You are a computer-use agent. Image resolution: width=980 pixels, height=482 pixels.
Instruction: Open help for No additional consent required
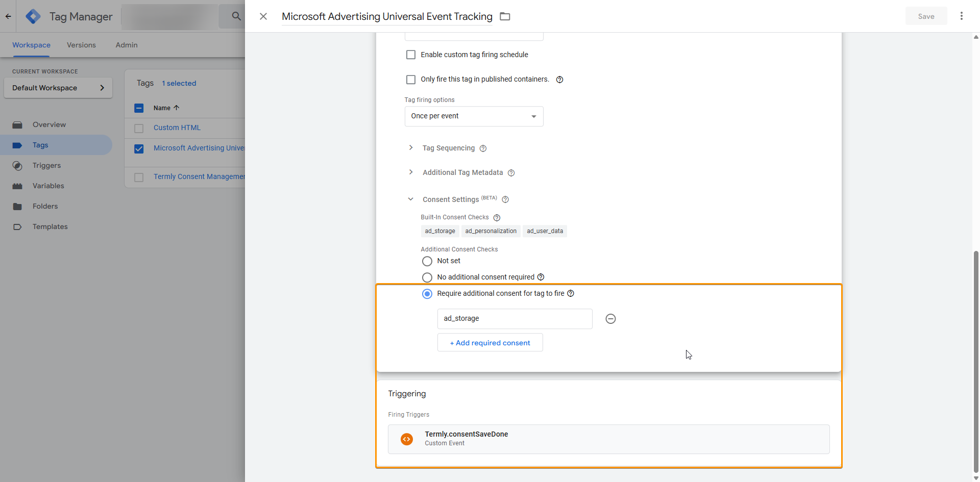point(541,277)
